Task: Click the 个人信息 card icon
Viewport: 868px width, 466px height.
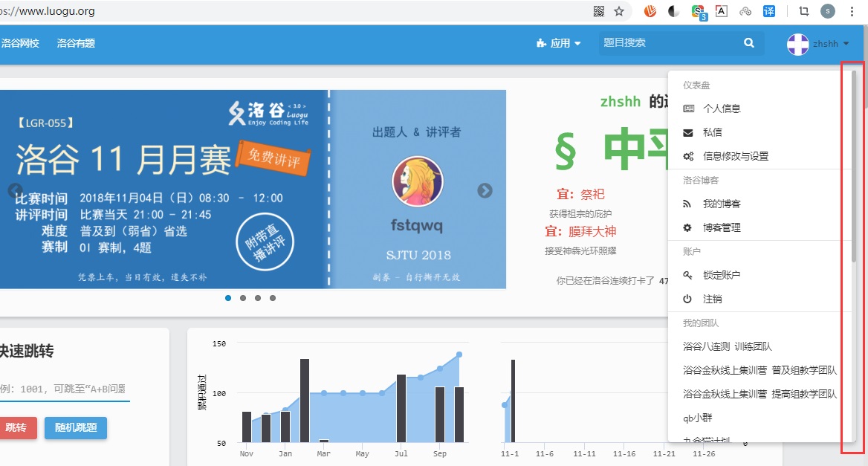Action: tap(688, 109)
